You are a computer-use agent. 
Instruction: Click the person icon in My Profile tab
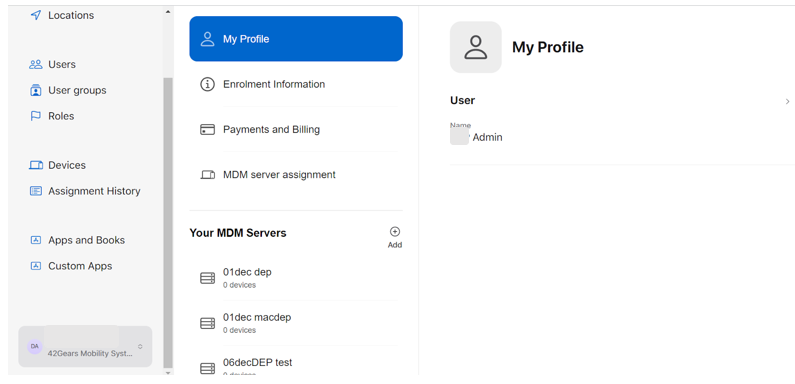[207, 39]
